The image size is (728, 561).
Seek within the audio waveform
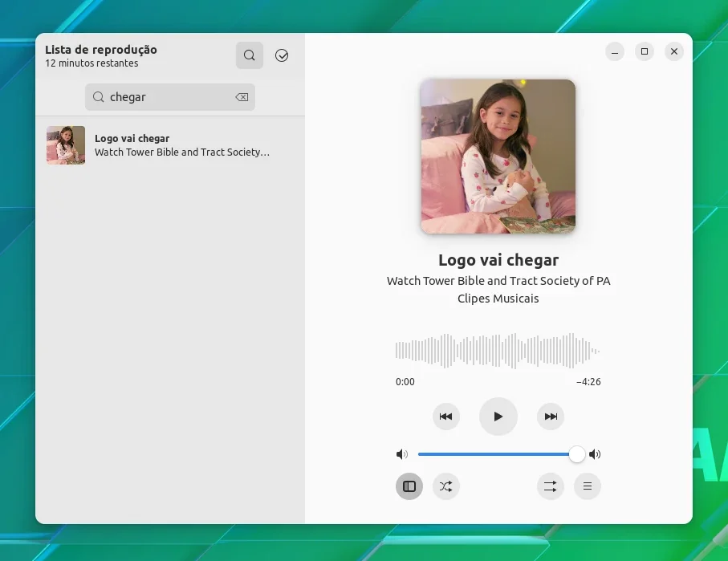tap(498, 351)
